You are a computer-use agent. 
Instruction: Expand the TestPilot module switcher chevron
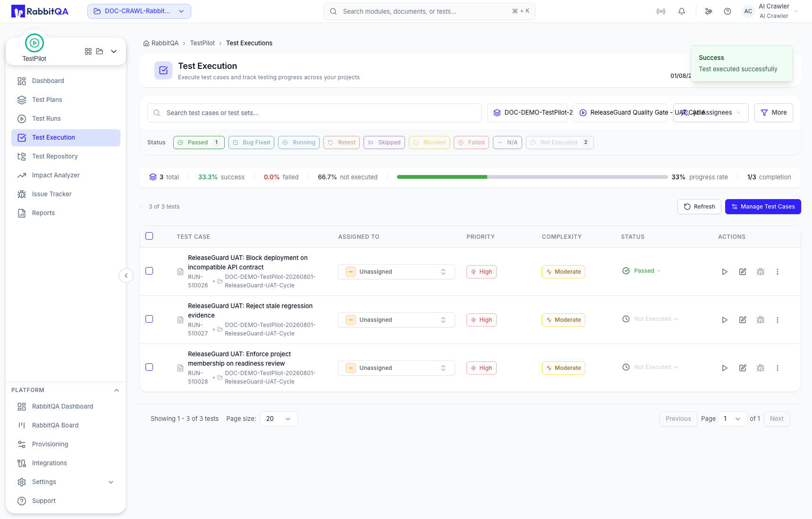[114, 51]
